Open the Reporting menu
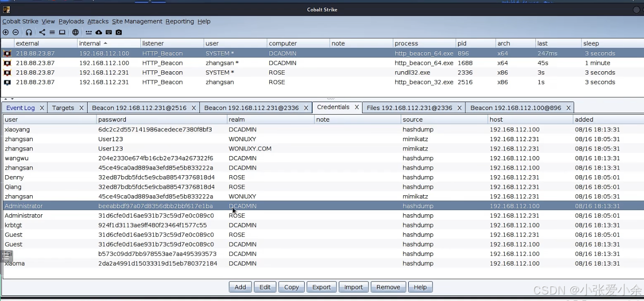644x301 pixels. [179, 21]
